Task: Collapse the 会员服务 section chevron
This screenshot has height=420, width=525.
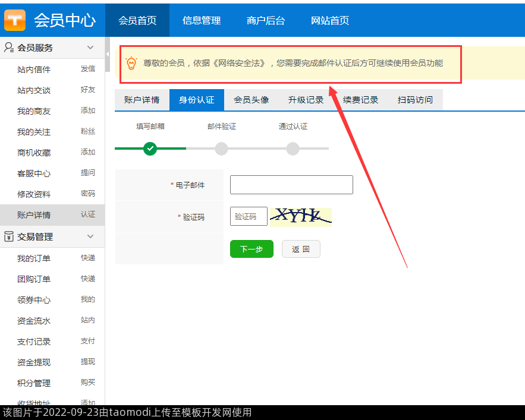Action: [x=90, y=48]
